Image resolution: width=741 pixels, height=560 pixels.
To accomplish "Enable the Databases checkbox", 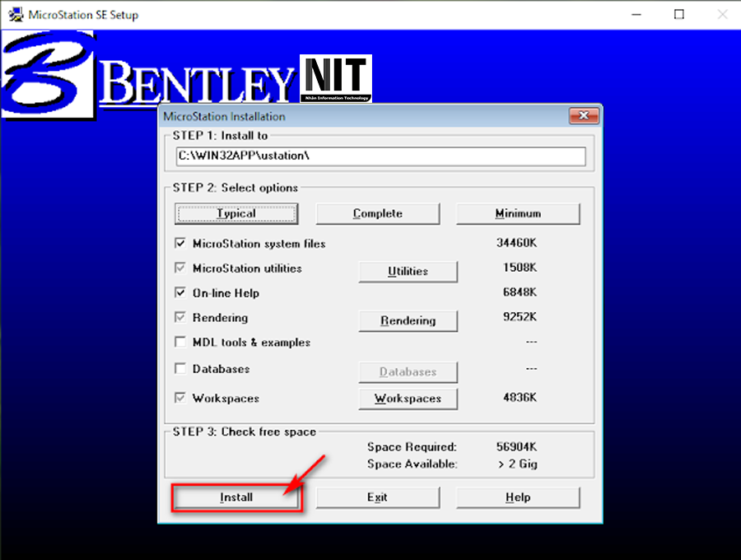I will 180,368.
